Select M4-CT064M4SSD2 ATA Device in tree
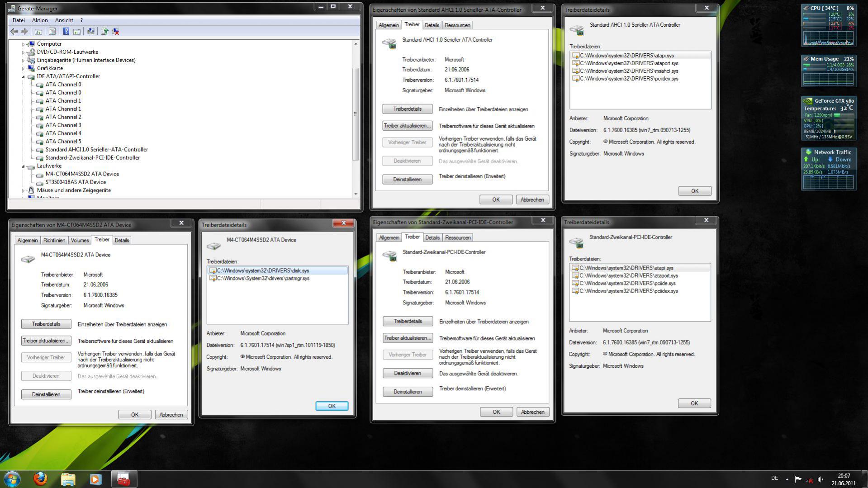The image size is (868, 488). (82, 174)
